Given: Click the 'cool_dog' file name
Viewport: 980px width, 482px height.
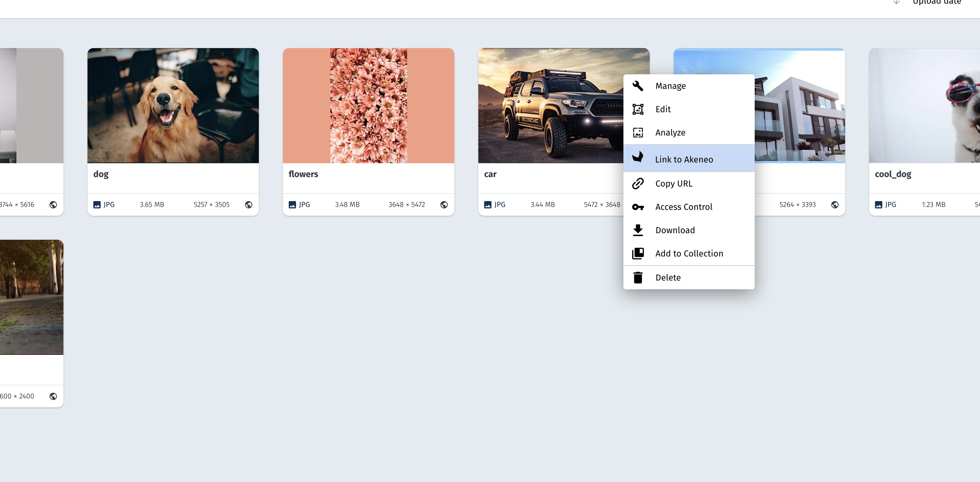Looking at the screenshot, I should (893, 174).
